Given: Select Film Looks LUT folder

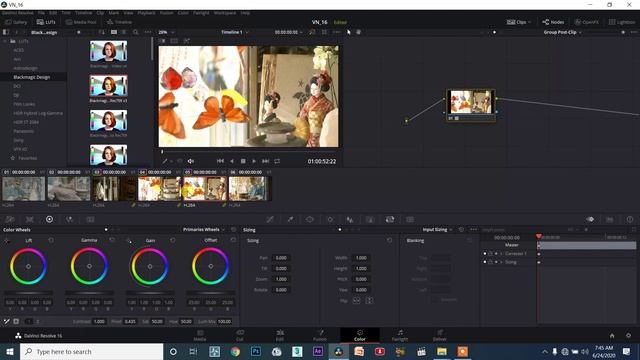Looking at the screenshot, I should click(24, 104).
